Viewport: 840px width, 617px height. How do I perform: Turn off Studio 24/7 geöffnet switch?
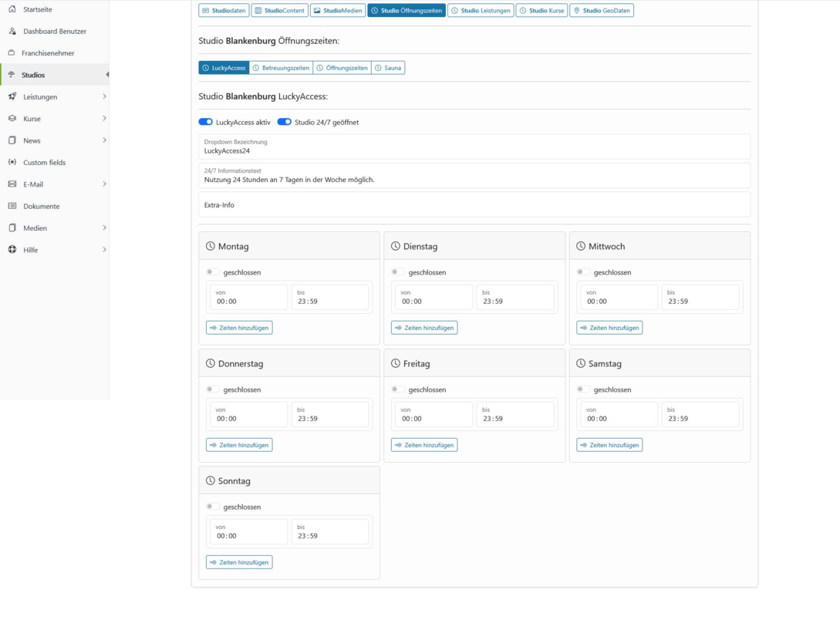point(285,122)
